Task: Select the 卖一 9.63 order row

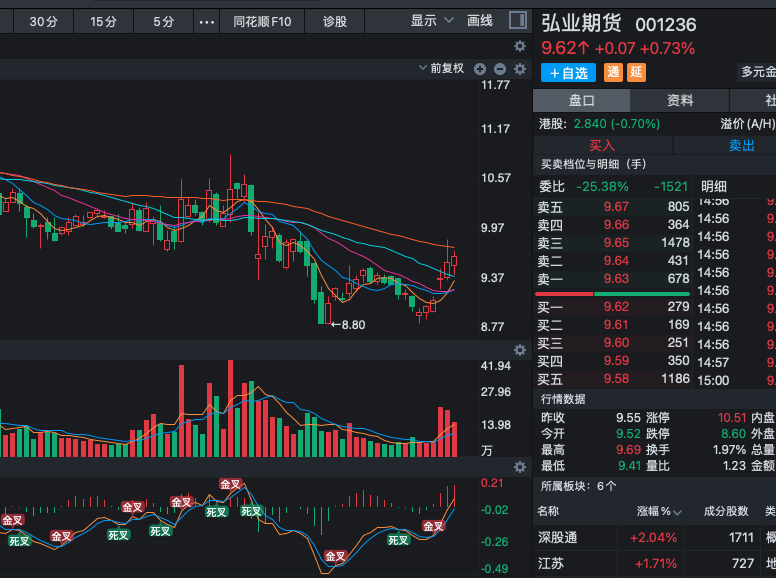Action: pyautogui.click(x=613, y=279)
